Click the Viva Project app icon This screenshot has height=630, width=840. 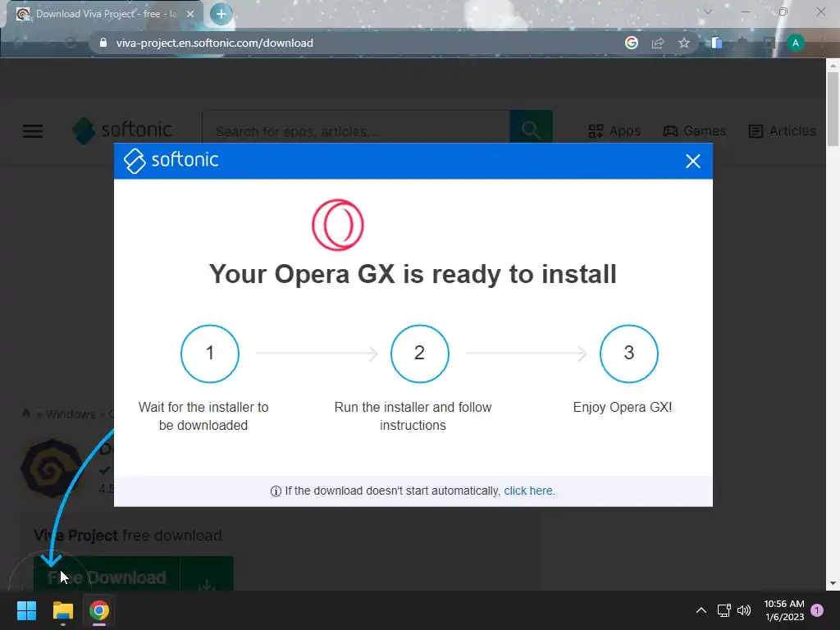click(52, 468)
